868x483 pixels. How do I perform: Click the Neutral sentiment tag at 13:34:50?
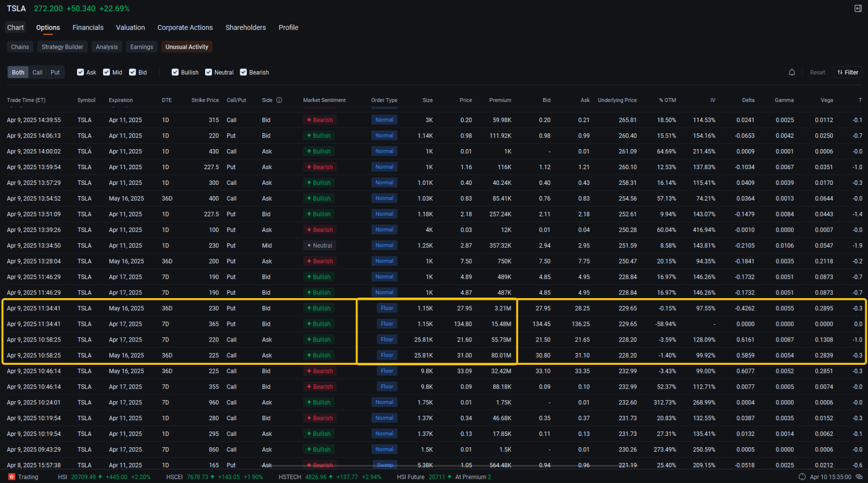coord(320,246)
